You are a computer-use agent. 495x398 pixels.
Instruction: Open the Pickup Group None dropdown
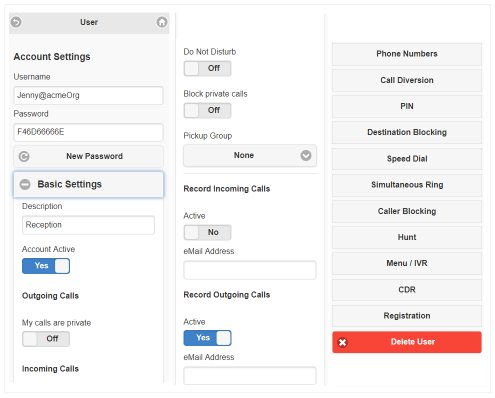click(x=250, y=155)
